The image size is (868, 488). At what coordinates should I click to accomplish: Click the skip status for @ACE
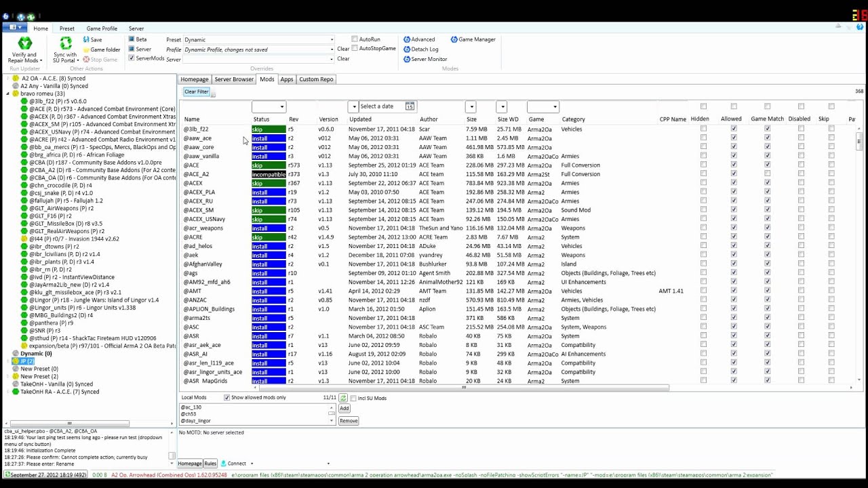coord(269,165)
